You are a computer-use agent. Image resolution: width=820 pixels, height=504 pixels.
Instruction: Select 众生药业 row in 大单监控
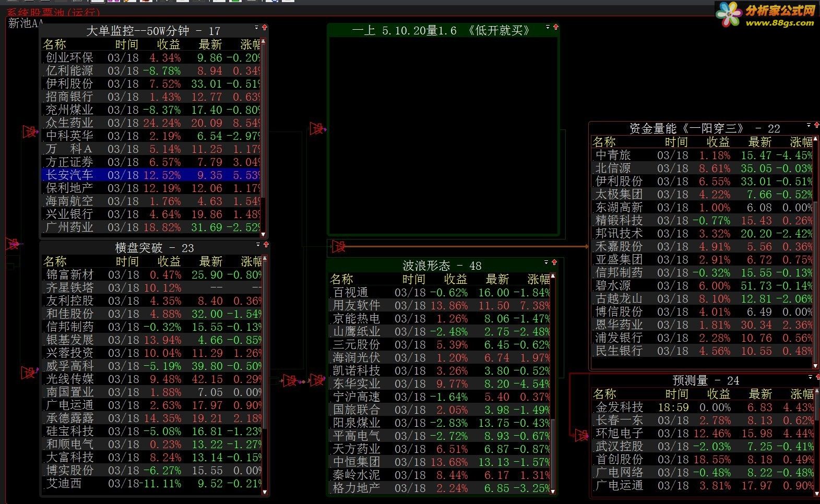(151, 123)
